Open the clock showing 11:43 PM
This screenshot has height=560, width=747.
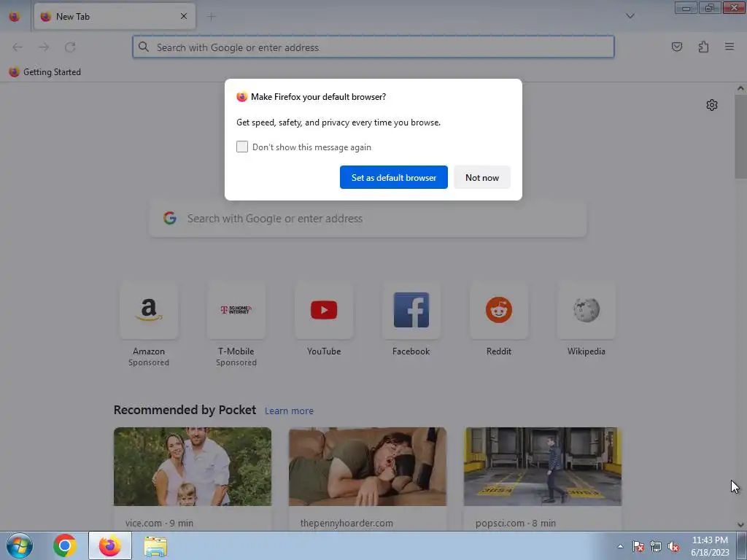[710, 545]
